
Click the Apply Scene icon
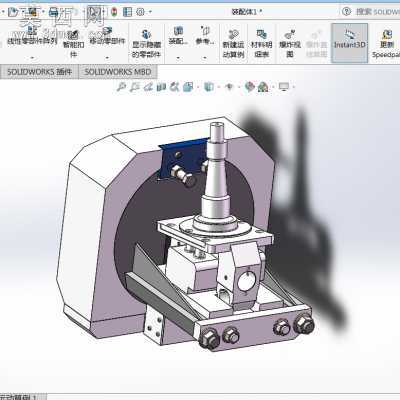(x=263, y=87)
